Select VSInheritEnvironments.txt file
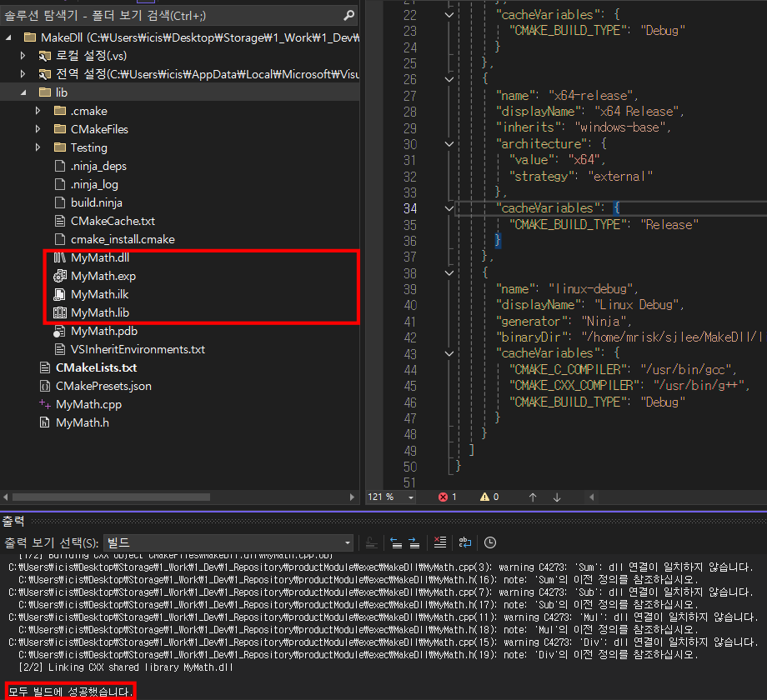 [138, 349]
